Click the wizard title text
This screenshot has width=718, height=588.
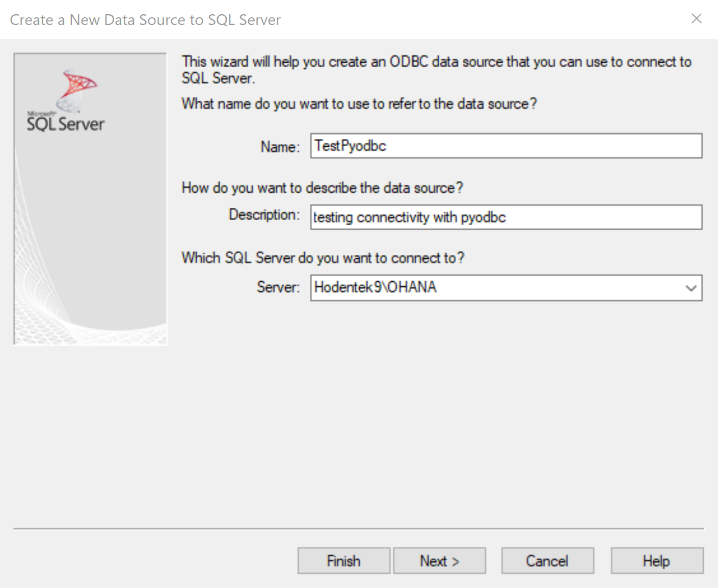click(145, 19)
